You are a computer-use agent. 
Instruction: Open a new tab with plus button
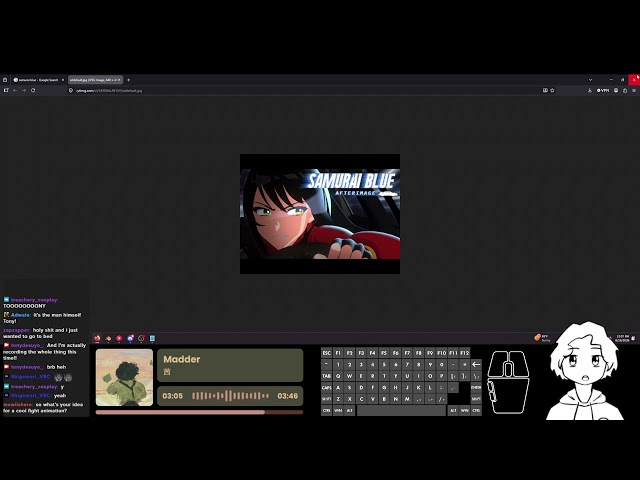[129, 80]
